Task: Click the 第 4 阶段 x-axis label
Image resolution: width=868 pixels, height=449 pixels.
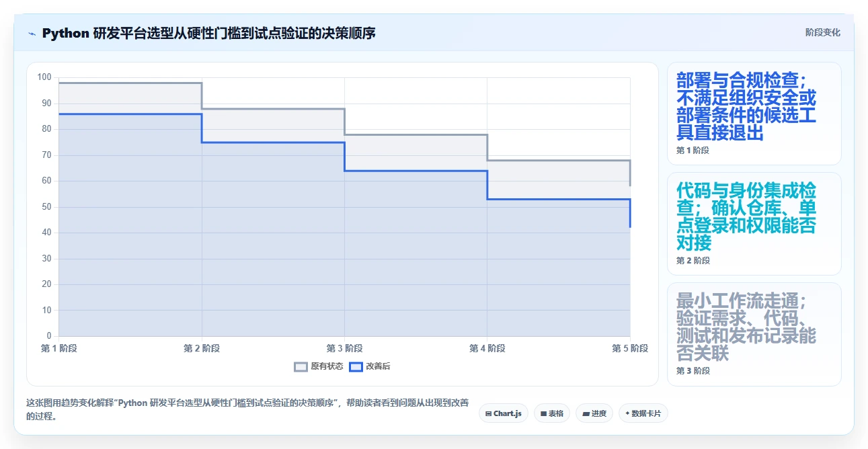Action: pos(487,348)
